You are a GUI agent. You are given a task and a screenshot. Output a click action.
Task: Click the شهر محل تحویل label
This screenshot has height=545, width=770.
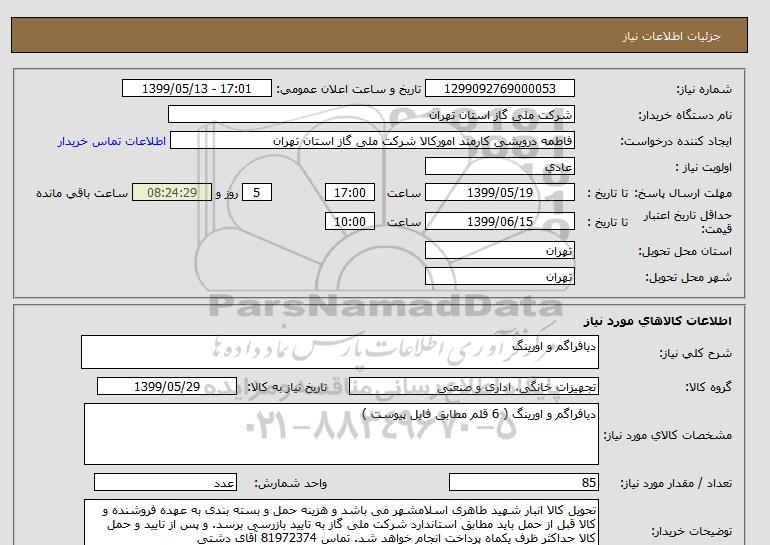point(688,277)
